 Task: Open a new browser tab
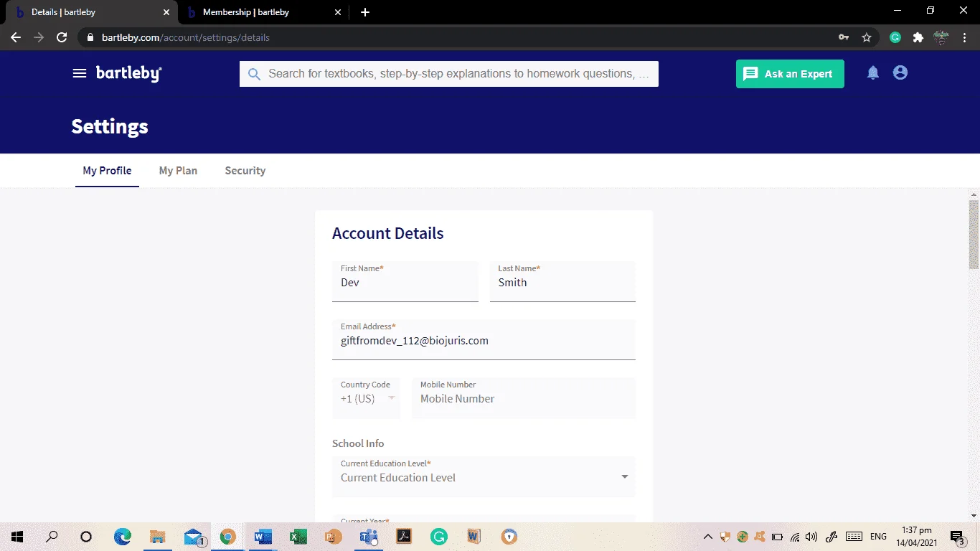pyautogui.click(x=365, y=12)
